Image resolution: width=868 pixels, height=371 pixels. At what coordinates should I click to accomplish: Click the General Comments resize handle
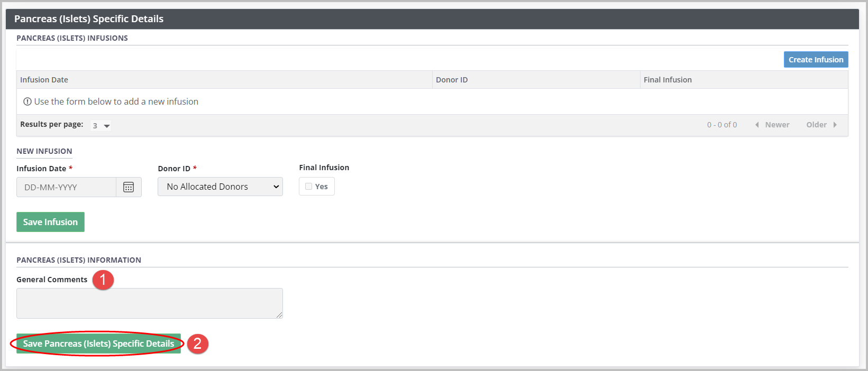(279, 315)
